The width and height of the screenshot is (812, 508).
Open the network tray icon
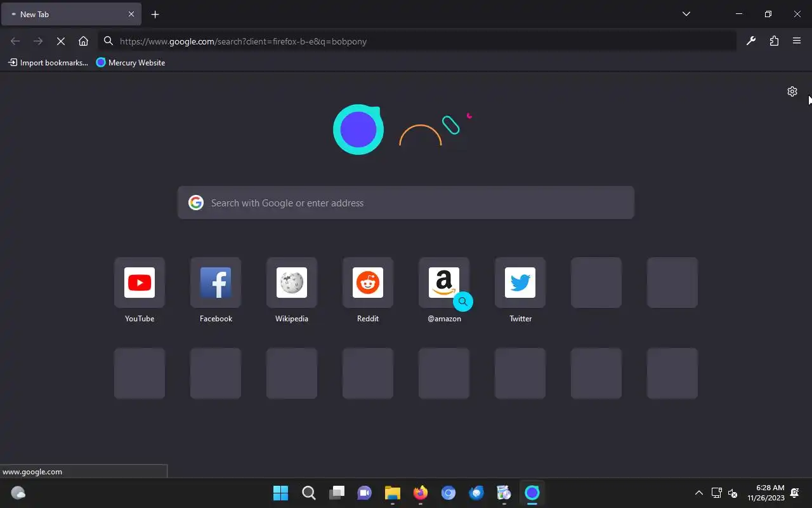pyautogui.click(x=716, y=493)
